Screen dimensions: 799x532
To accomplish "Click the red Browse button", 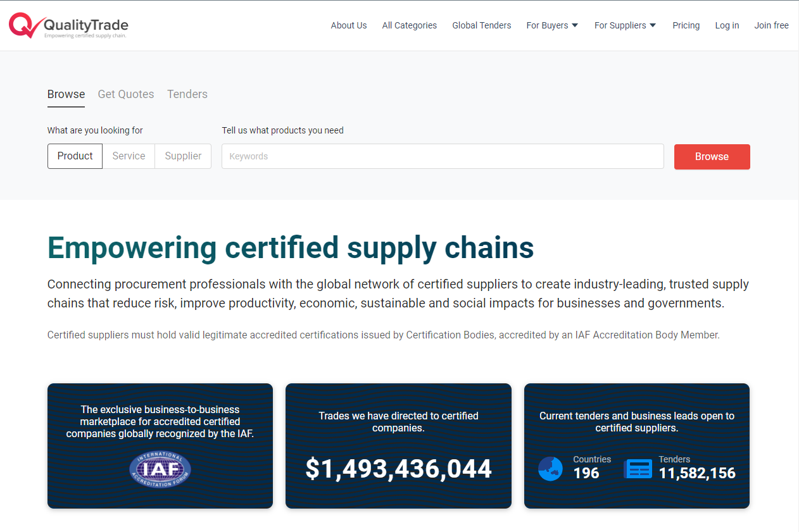I will click(712, 157).
